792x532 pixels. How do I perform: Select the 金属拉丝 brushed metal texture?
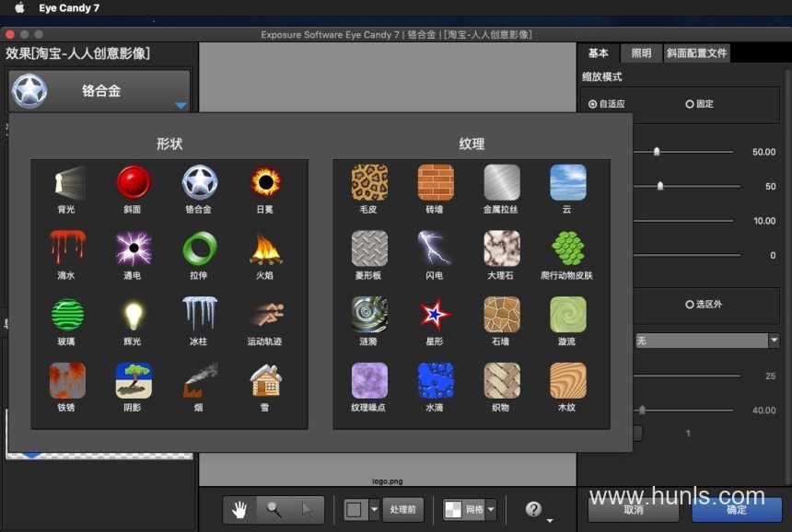point(502,183)
